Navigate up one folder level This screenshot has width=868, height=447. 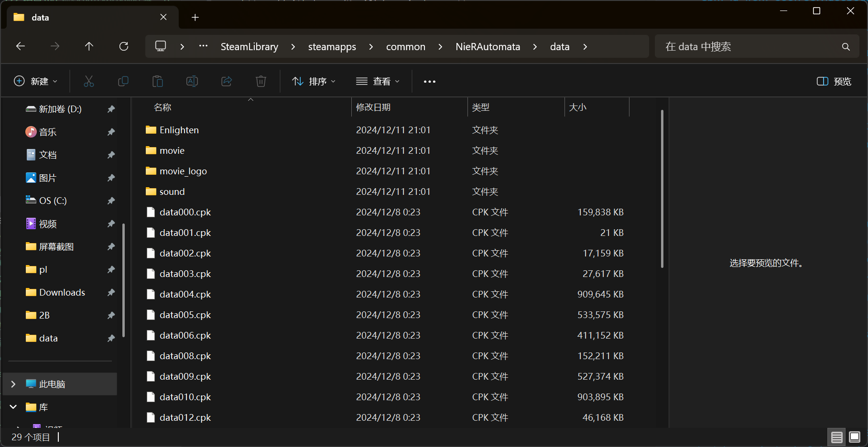coord(89,46)
